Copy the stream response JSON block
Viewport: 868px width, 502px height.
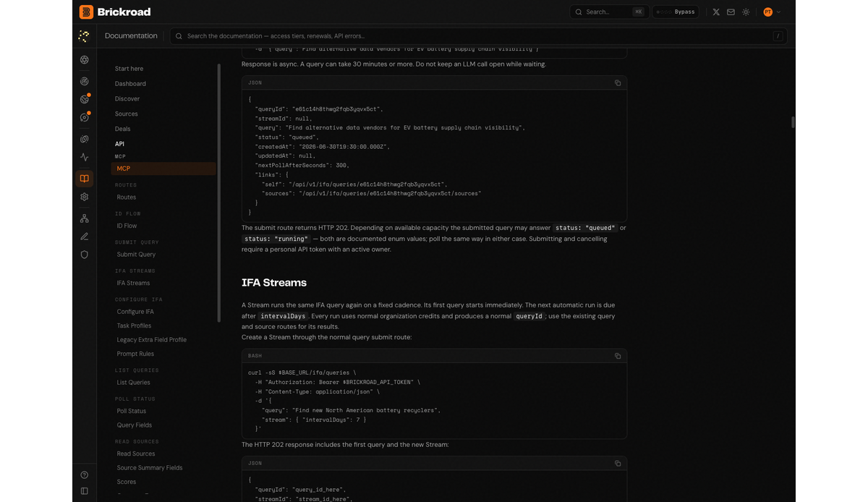tap(618, 464)
